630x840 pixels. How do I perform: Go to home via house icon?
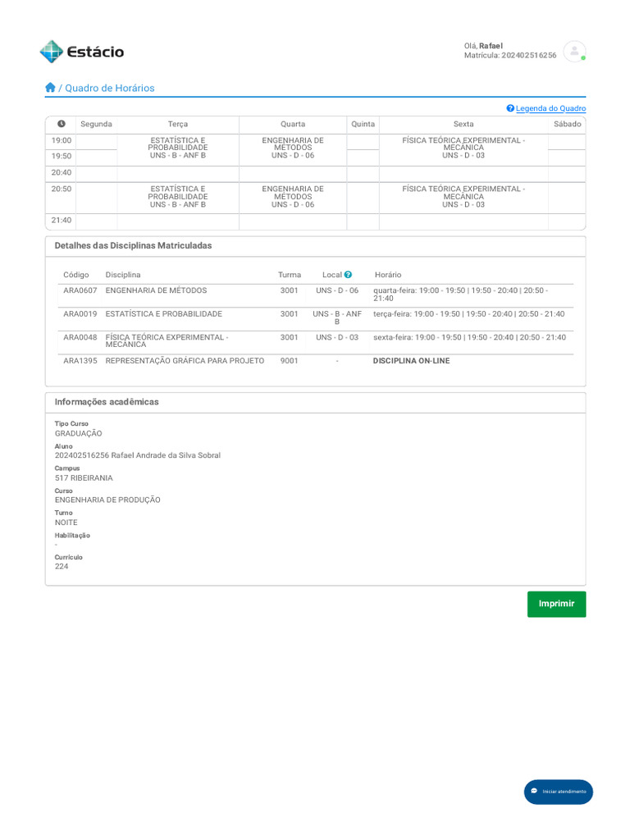tap(50, 87)
